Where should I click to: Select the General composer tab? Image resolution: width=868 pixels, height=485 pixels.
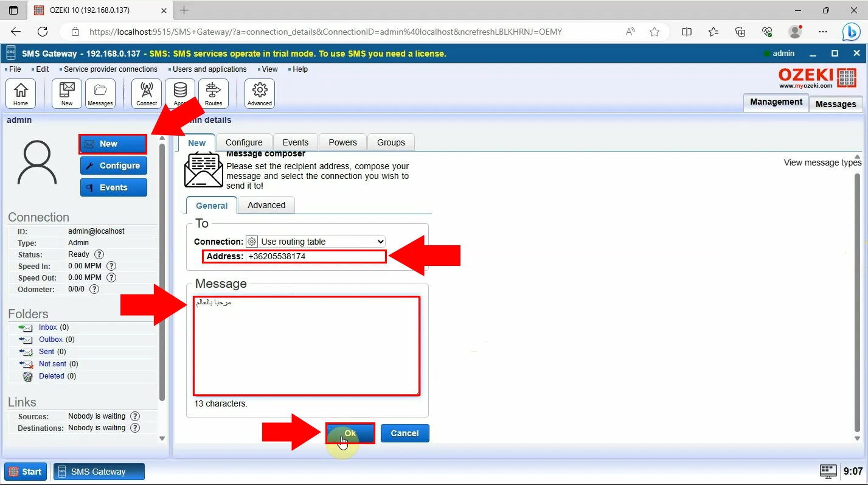pos(212,206)
